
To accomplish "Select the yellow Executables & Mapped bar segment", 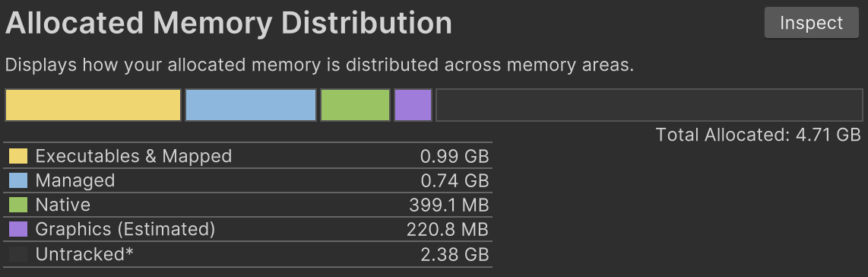I will point(93,105).
